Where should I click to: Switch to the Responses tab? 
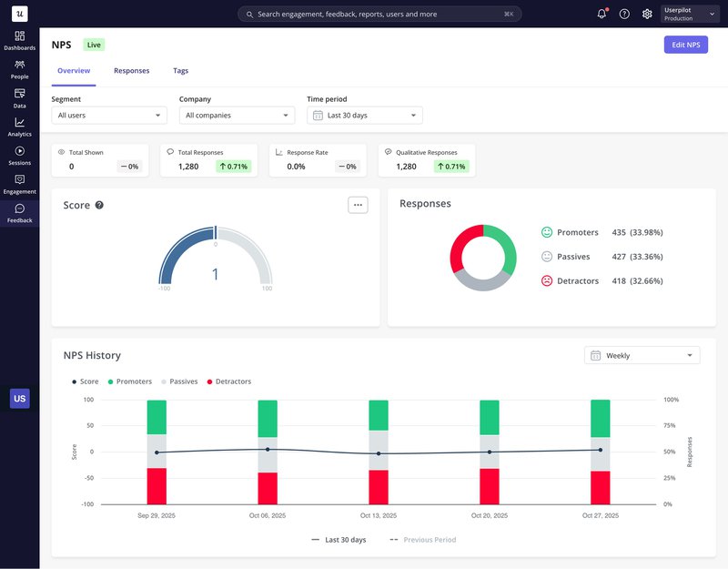(132, 70)
